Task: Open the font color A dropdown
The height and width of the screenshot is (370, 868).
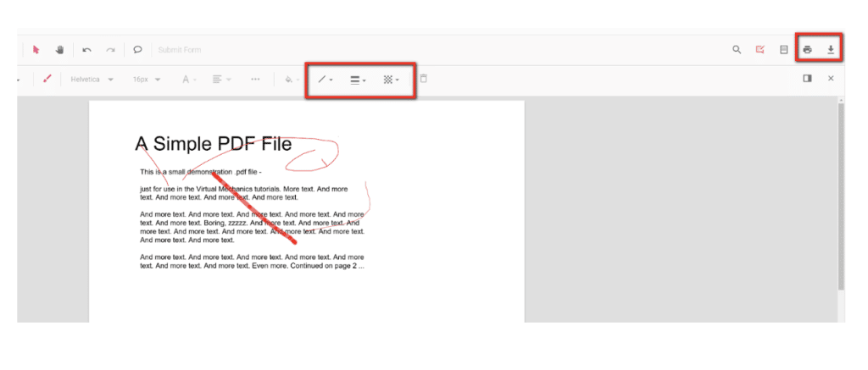Action: coord(189,79)
